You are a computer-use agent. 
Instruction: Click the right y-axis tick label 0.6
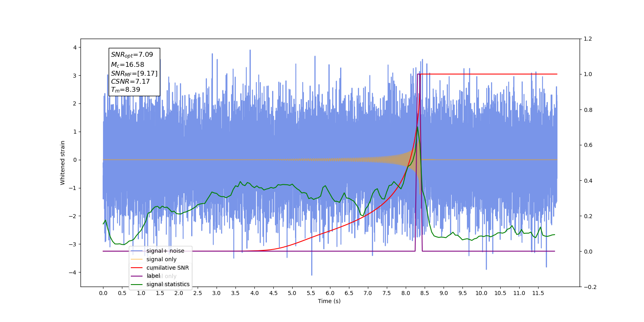[588, 145]
